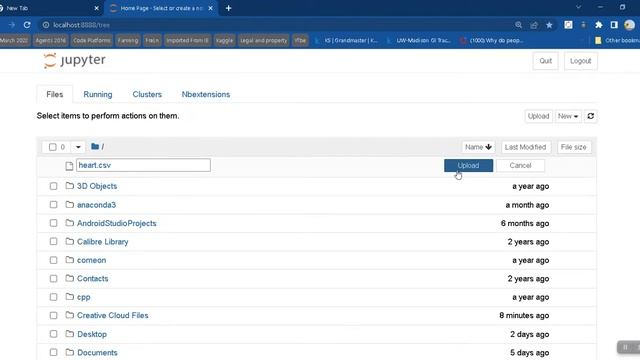Switch to the Clusters tab
640x360 pixels.
[x=147, y=94]
